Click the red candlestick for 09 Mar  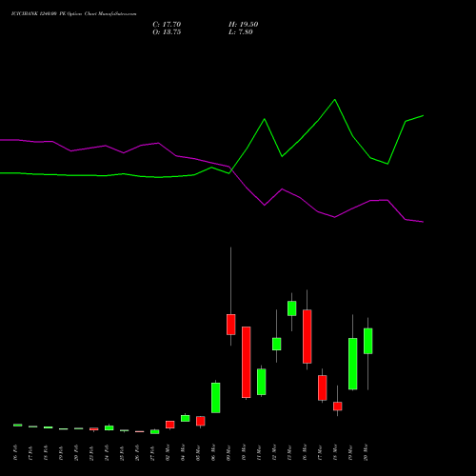[x=231, y=325]
